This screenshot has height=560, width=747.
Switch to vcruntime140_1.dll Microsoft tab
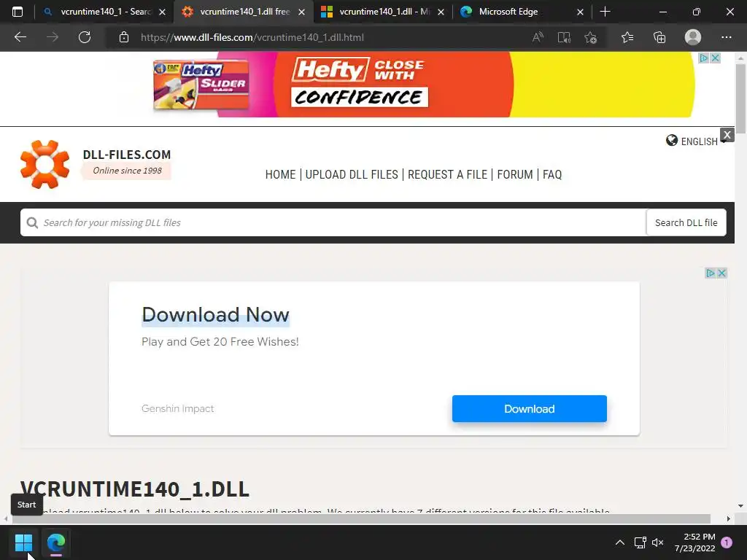pyautogui.click(x=384, y=12)
